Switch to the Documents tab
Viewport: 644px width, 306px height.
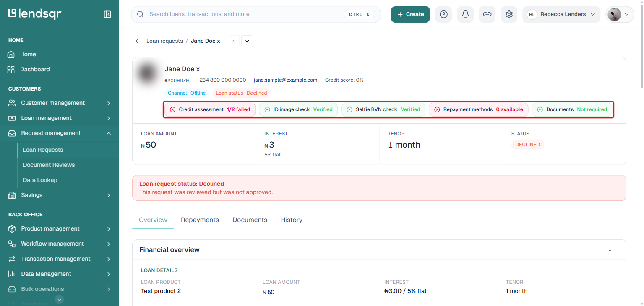pos(250,220)
